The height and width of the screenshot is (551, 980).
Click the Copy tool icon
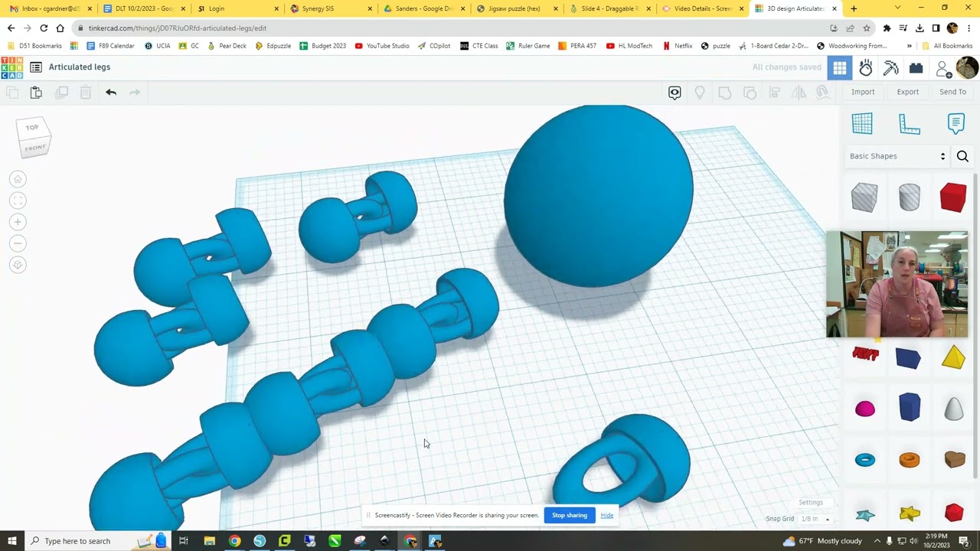click(12, 93)
